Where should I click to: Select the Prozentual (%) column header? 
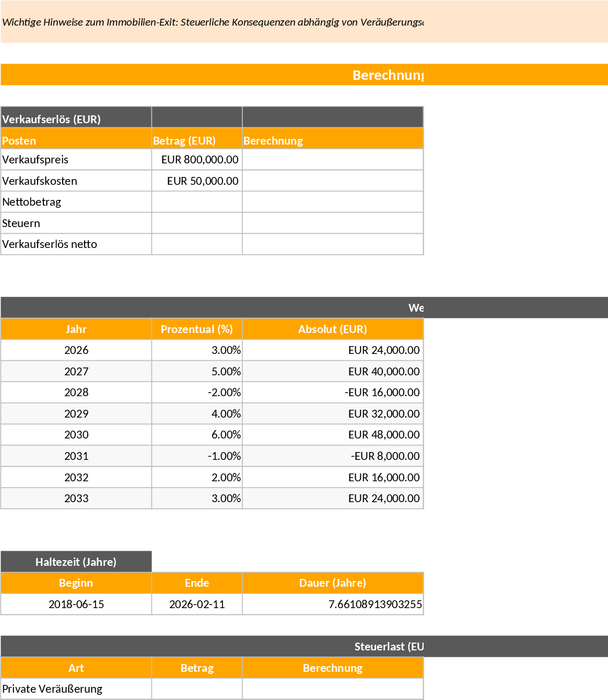point(196,329)
